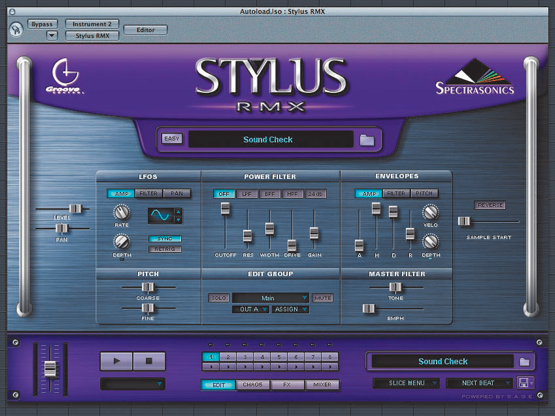Open the patch browser folder icon
Screen dimensions: 555x416
(367, 140)
